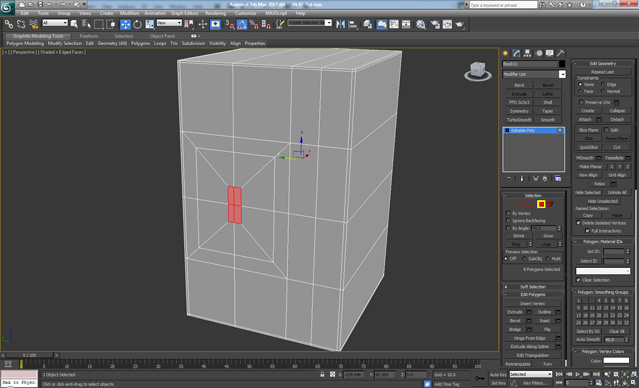Click the white vertex Color swatch
639x388 pixels.
pos(616,361)
